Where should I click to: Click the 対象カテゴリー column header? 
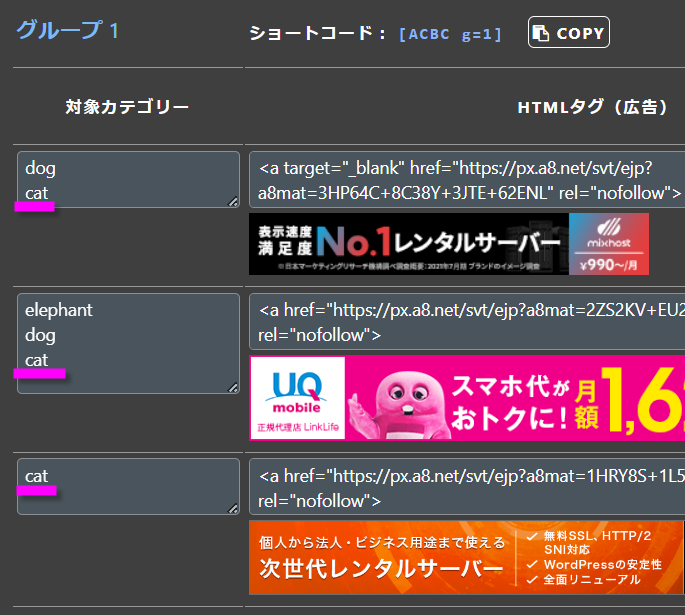(x=127, y=107)
